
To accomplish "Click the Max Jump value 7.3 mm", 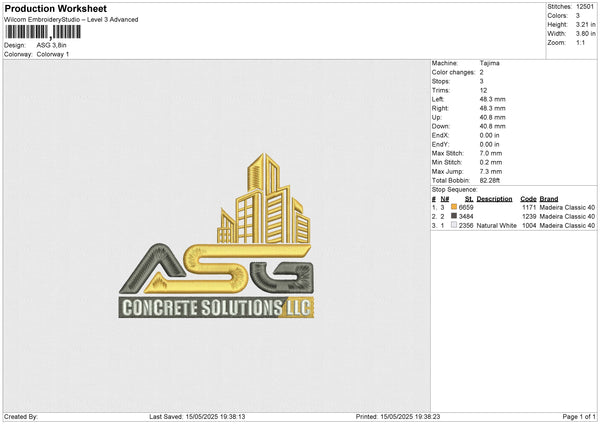I will click(491, 171).
